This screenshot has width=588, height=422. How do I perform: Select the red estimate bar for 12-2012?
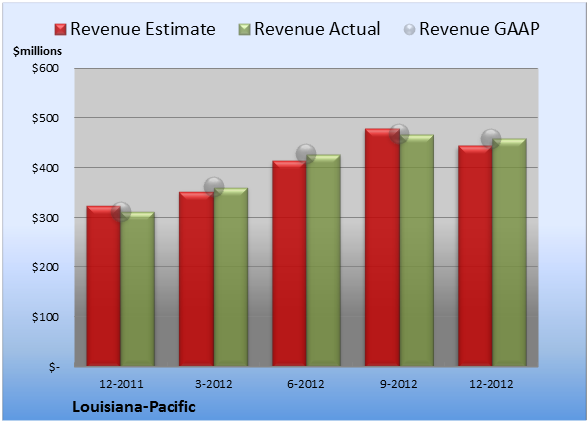coord(475,256)
